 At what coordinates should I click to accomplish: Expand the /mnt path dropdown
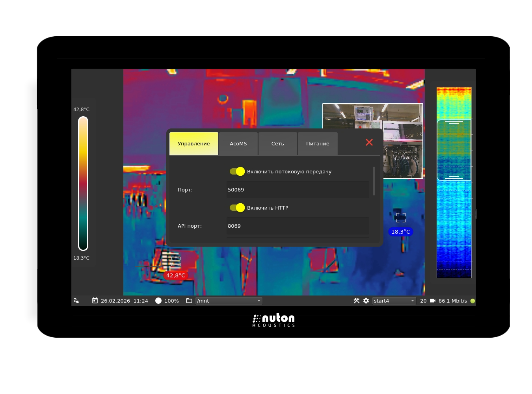coord(259,301)
